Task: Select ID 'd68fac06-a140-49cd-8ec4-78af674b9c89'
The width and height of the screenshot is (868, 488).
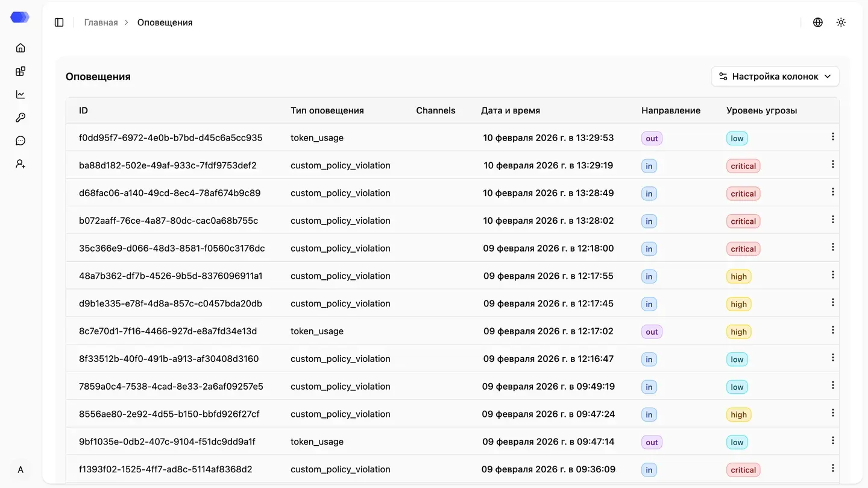Action: [170, 193]
